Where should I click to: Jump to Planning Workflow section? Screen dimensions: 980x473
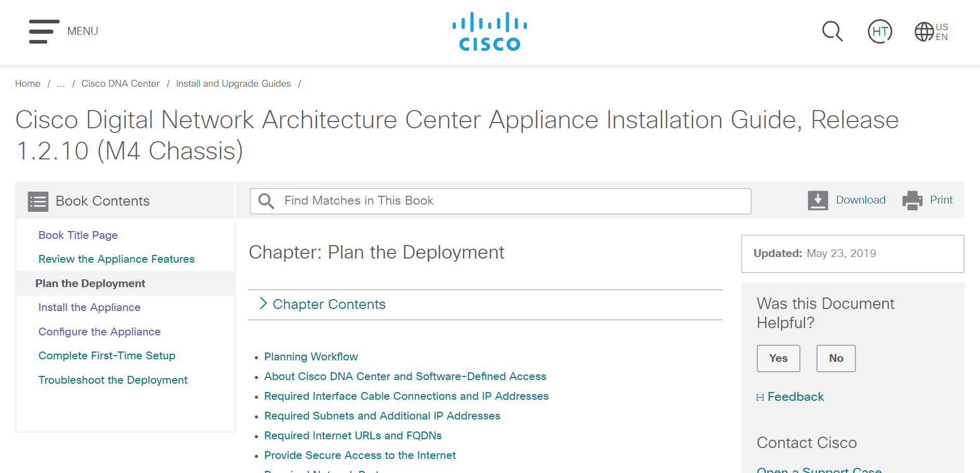(x=311, y=357)
